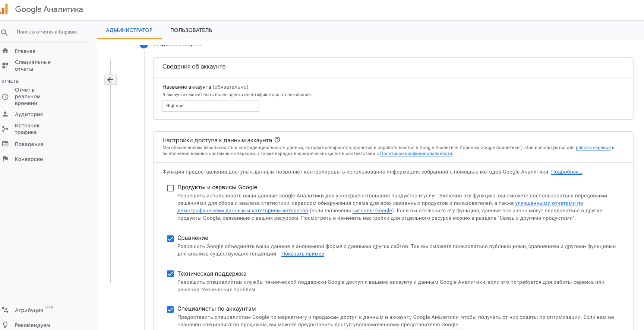This screenshot has width=644, height=330.
Task: Switch to the ПОЛЬЗОВАТЕЛЬ tab
Action: [191, 30]
